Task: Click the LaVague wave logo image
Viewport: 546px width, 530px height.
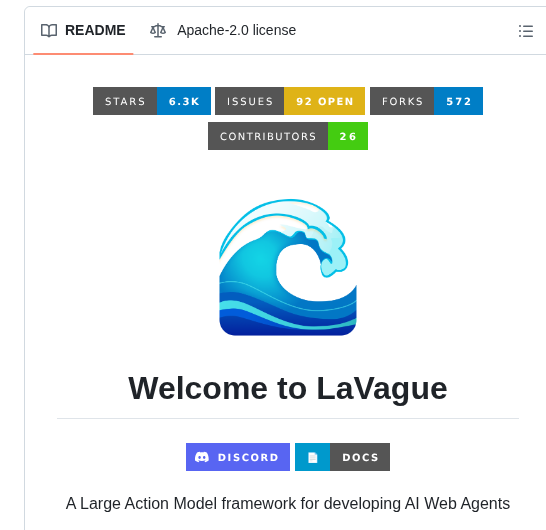Action: tap(288, 267)
